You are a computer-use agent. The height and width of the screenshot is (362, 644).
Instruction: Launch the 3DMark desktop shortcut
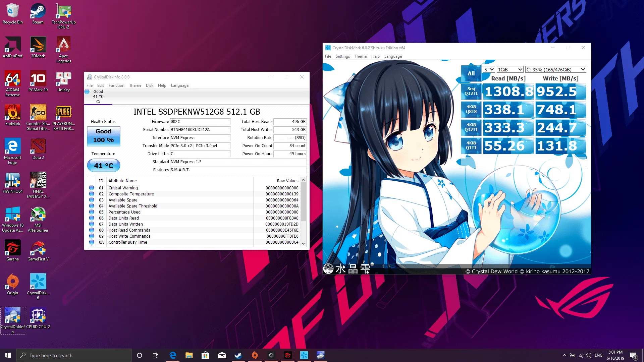click(38, 47)
